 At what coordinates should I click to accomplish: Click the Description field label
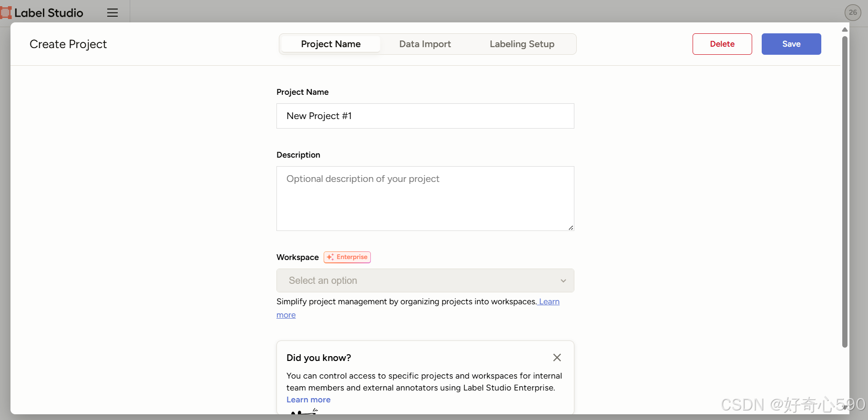298,155
